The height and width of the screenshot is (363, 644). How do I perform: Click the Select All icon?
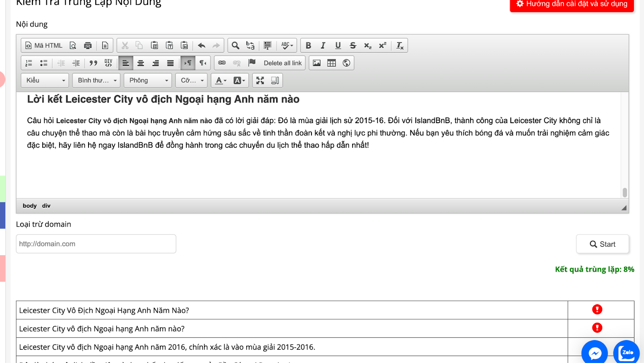(x=268, y=45)
